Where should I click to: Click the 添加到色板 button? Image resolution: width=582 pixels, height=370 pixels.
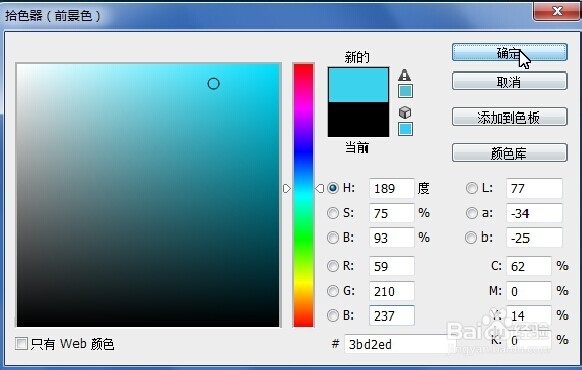(x=510, y=117)
